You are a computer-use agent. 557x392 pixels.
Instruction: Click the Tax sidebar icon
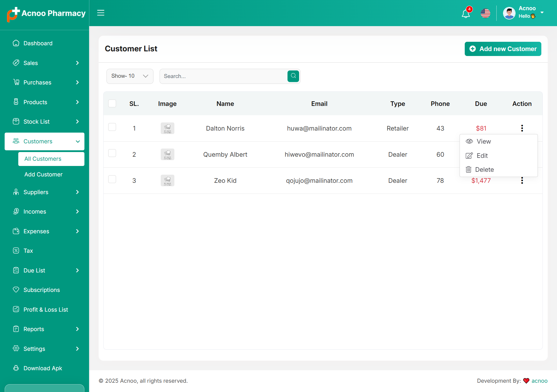pos(16,251)
